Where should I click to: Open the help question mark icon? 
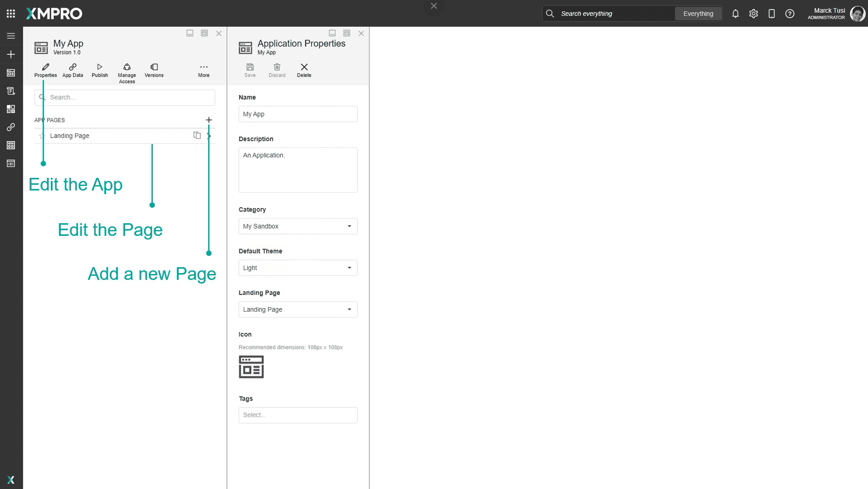pos(790,14)
